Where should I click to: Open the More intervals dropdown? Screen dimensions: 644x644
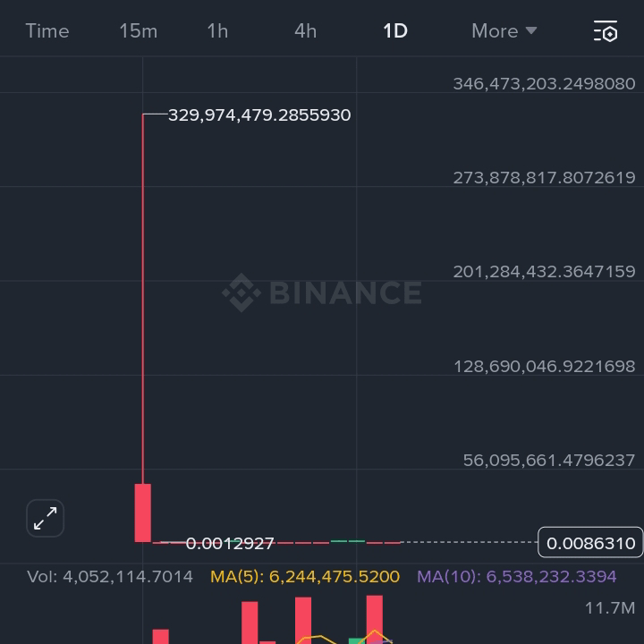504,31
